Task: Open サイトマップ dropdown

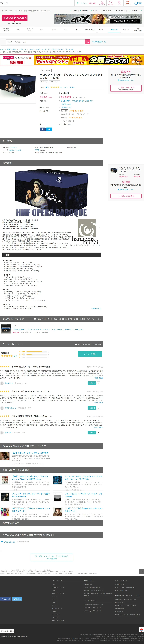Action: pyautogui.click(x=120, y=11)
